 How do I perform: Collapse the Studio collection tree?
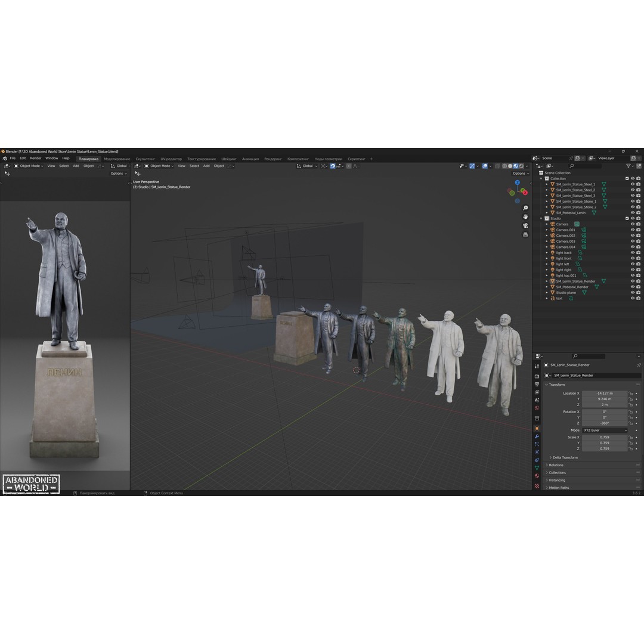pos(541,218)
